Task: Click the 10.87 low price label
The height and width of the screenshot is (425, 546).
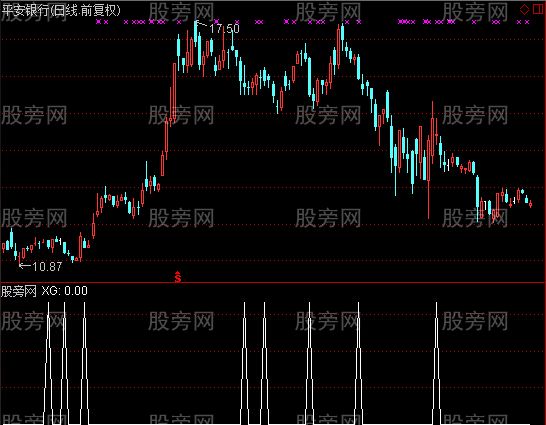Action: (x=47, y=267)
